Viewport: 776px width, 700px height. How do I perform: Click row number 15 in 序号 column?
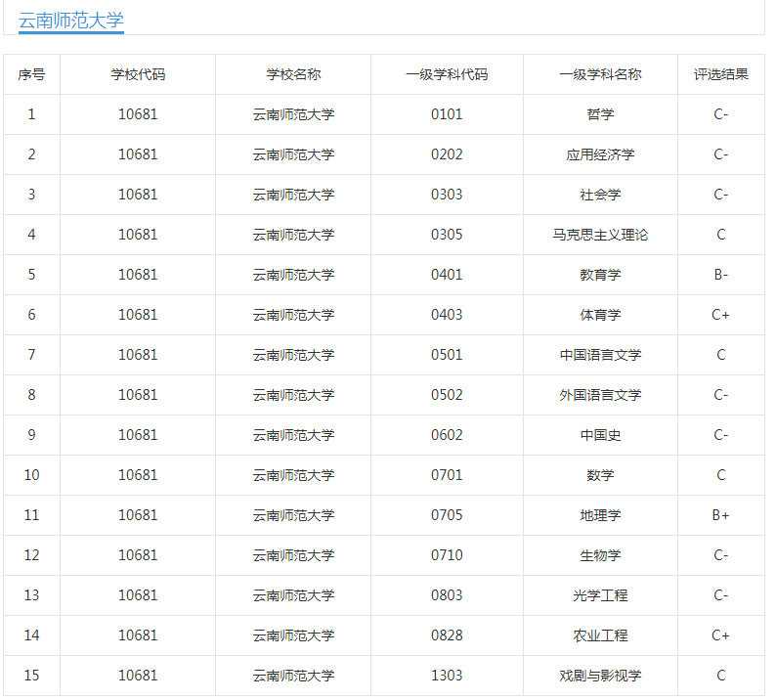coord(31,676)
